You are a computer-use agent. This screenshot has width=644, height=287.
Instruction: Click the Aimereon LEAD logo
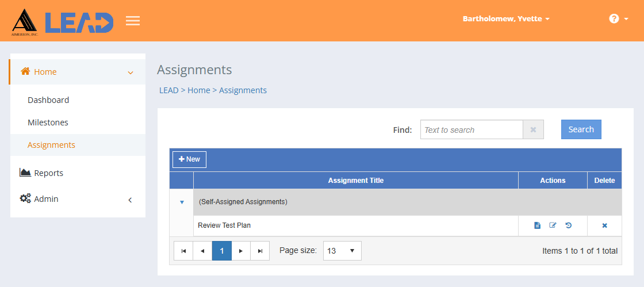pyautogui.click(x=63, y=22)
